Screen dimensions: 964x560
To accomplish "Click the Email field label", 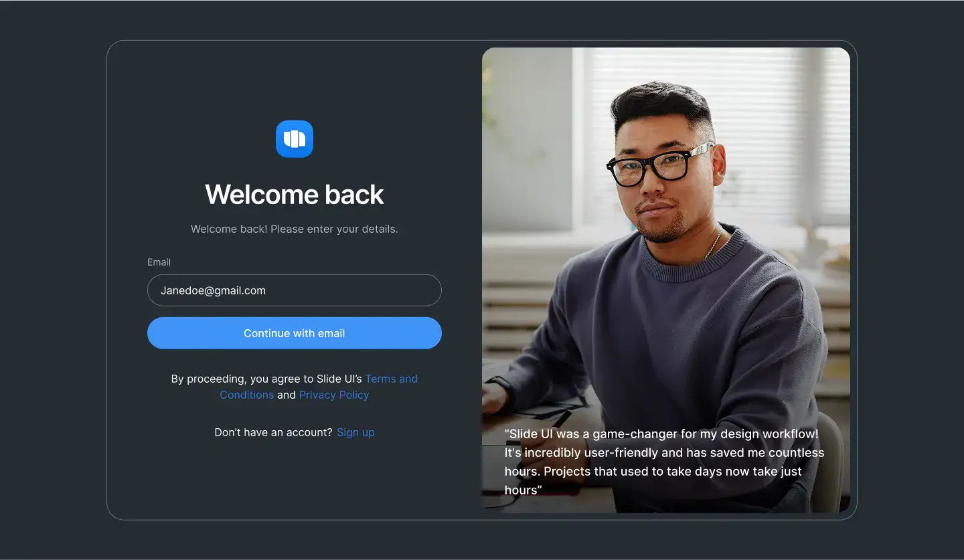I will pyautogui.click(x=159, y=262).
